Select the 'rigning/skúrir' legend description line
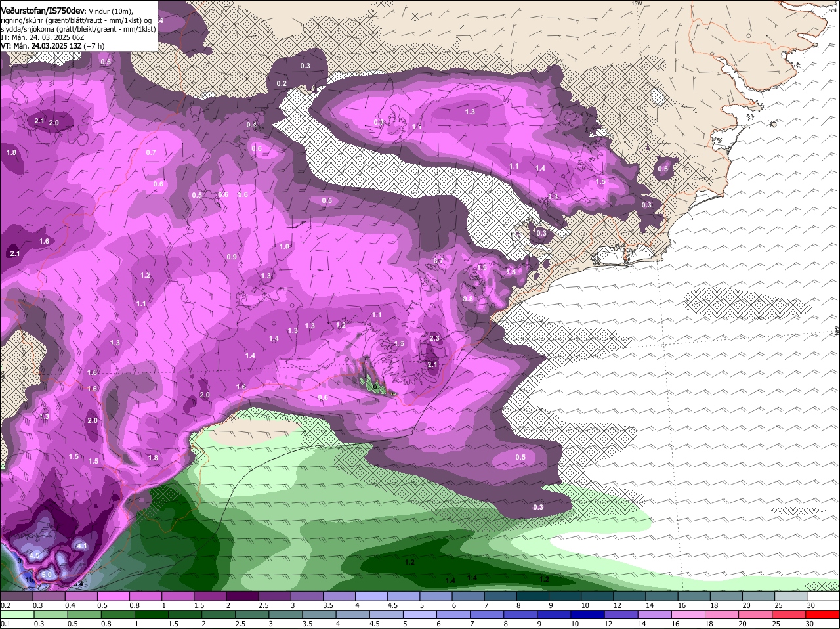 [75, 20]
